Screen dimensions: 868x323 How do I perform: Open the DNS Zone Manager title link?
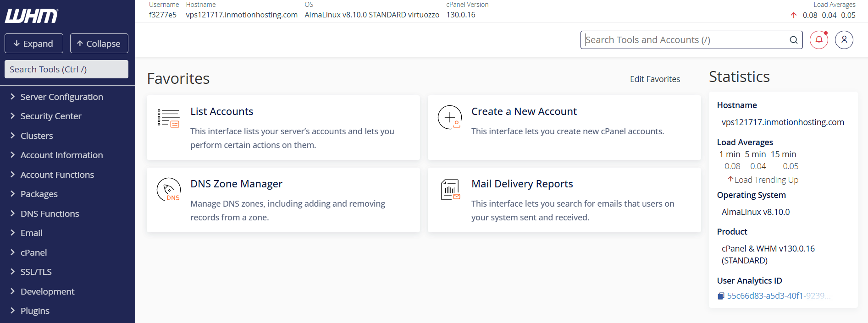pos(237,184)
